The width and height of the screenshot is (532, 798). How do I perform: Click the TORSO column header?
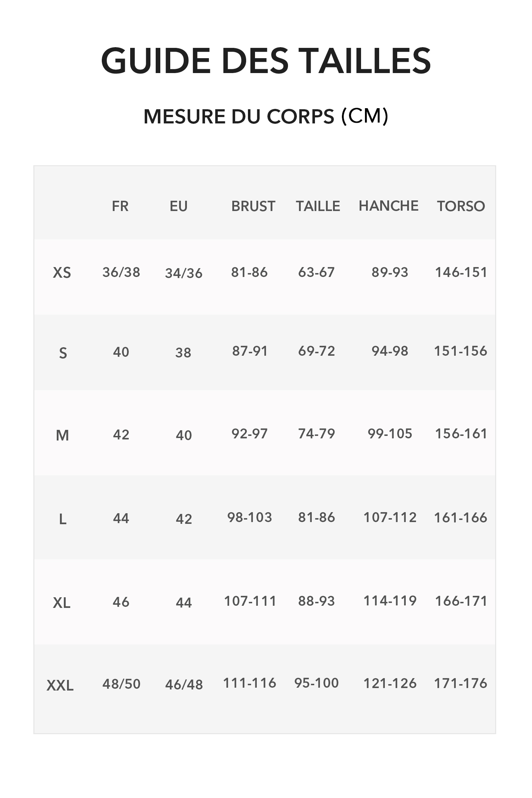point(461,206)
